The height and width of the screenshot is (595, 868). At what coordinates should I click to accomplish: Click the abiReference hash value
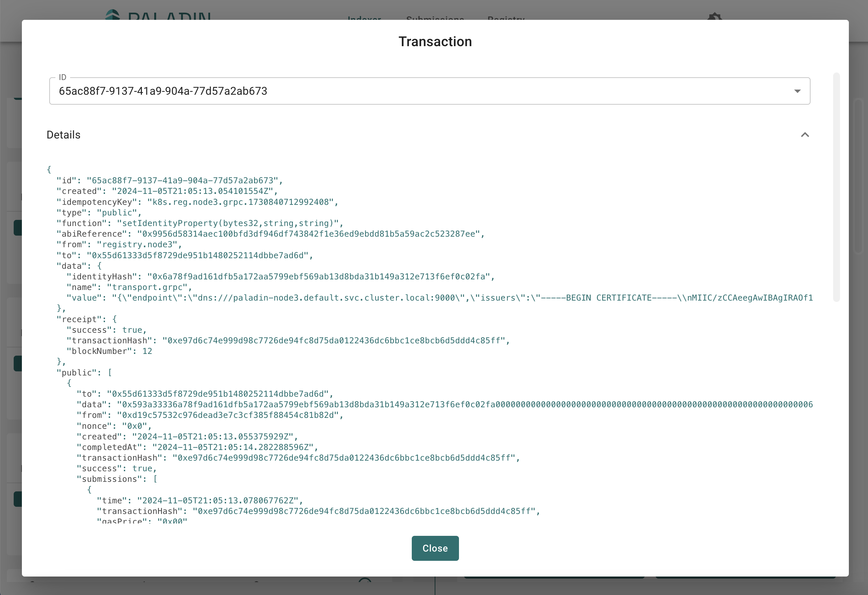pos(308,234)
